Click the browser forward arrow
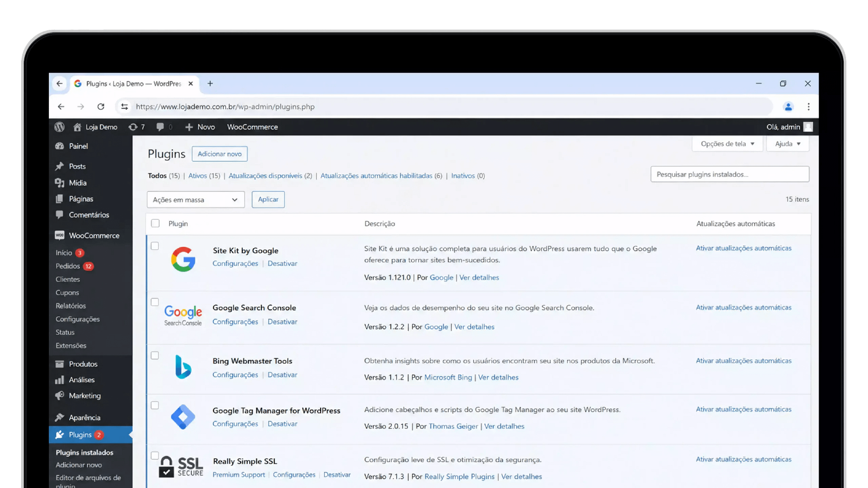The height and width of the screenshot is (488, 868). [x=81, y=107]
